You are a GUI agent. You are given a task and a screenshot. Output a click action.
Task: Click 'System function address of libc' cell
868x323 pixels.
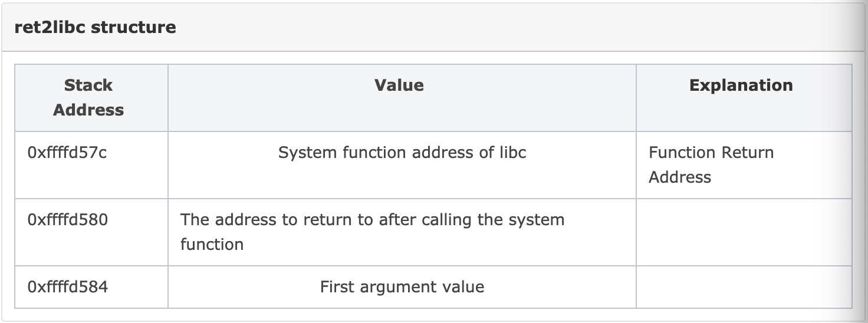click(x=402, y=165)
